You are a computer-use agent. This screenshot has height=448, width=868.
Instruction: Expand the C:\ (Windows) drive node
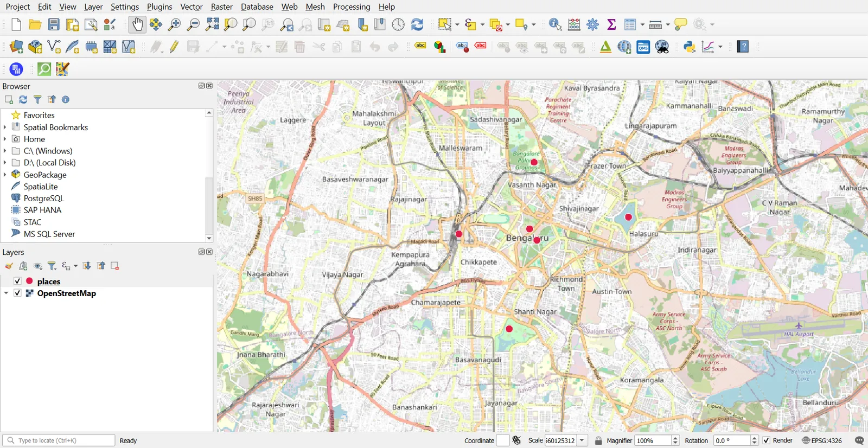click(5, 151)
